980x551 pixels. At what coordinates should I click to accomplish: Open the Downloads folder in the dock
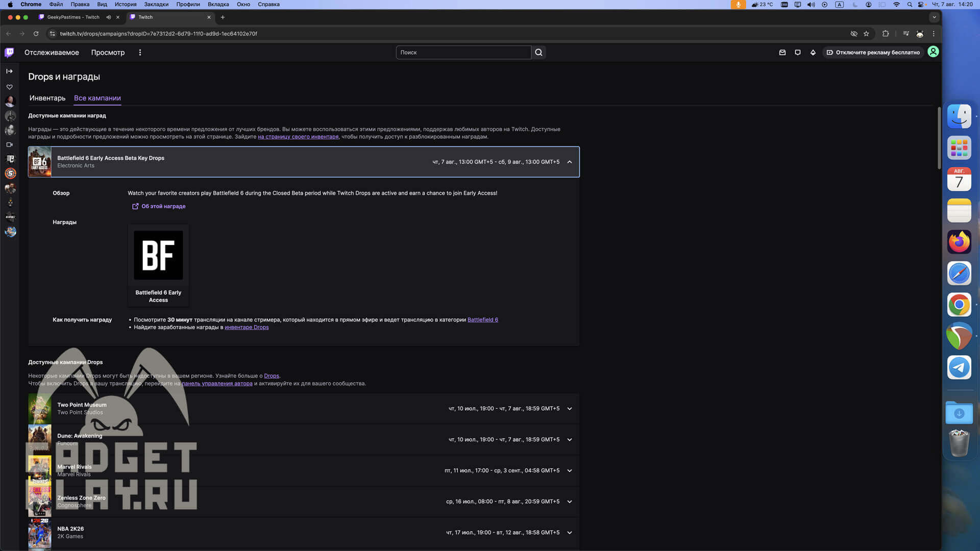(x=959, y=412)
